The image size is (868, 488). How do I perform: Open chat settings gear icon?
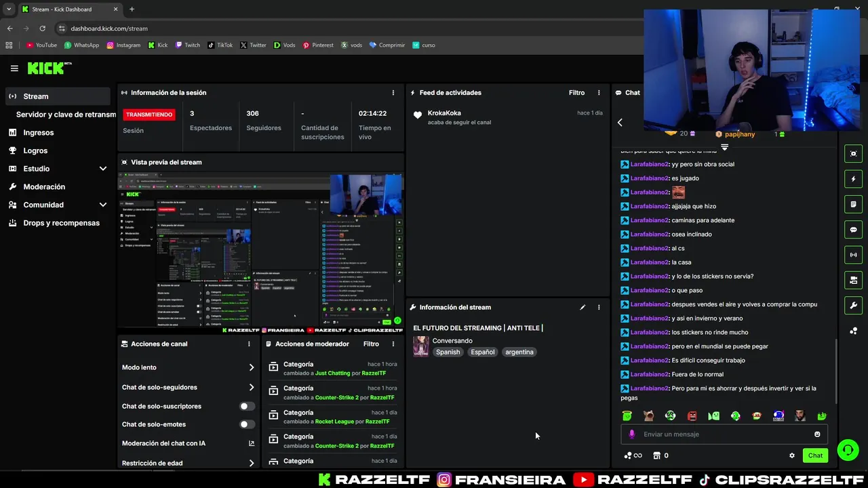click(791, 455)
